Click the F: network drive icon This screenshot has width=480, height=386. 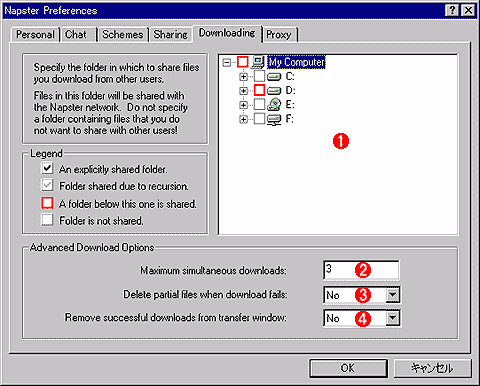[x=274, y=119]
